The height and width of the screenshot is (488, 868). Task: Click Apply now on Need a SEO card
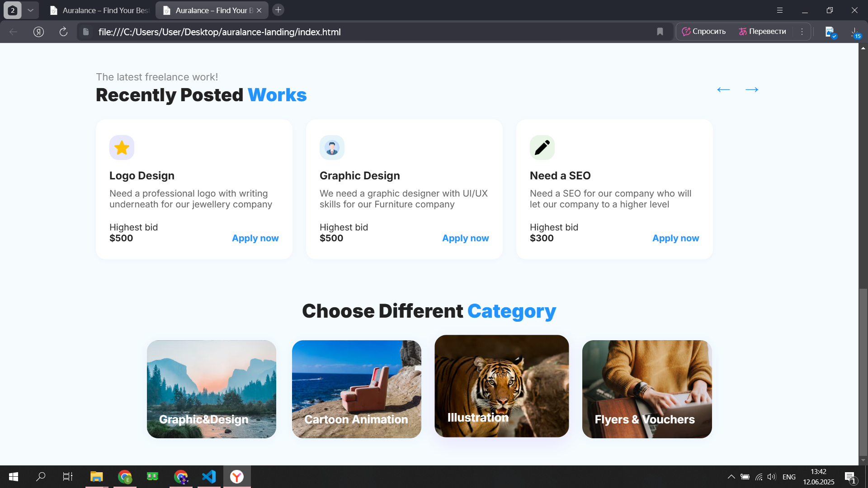pyautogui.click(x=675, y=238)
